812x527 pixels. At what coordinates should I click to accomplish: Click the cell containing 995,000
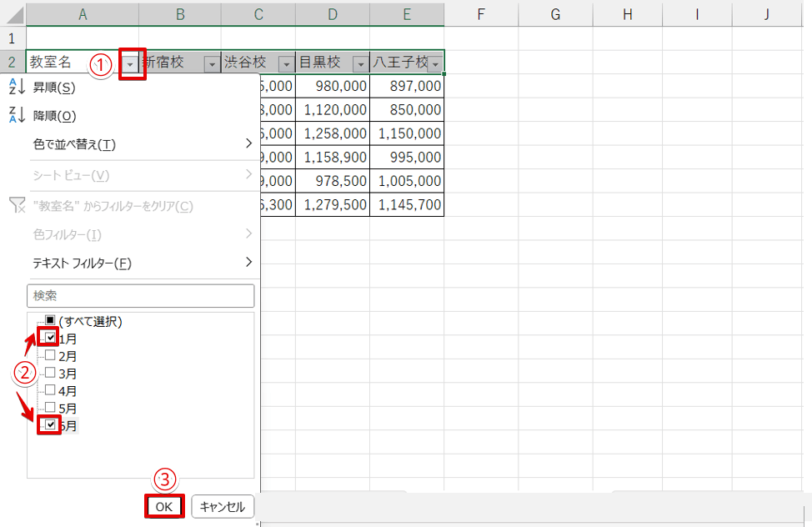[x=407, y=158]
